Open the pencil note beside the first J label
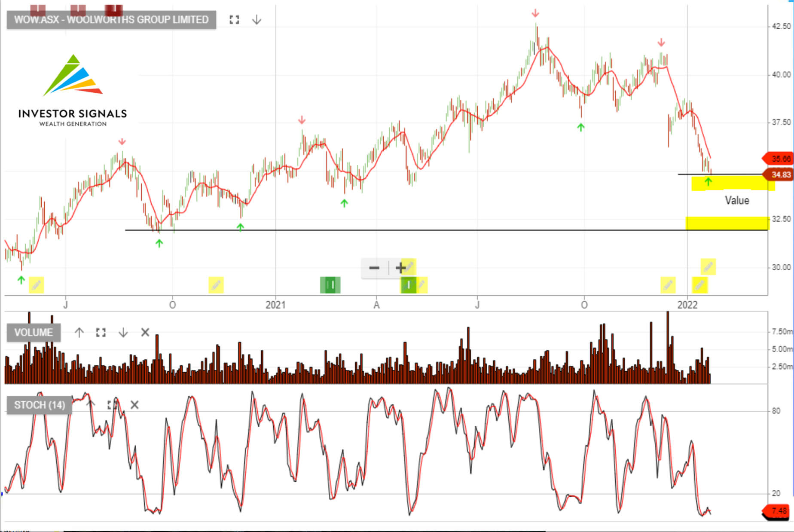The width and height of the screenshot is (794, 532). click(37, 285)
